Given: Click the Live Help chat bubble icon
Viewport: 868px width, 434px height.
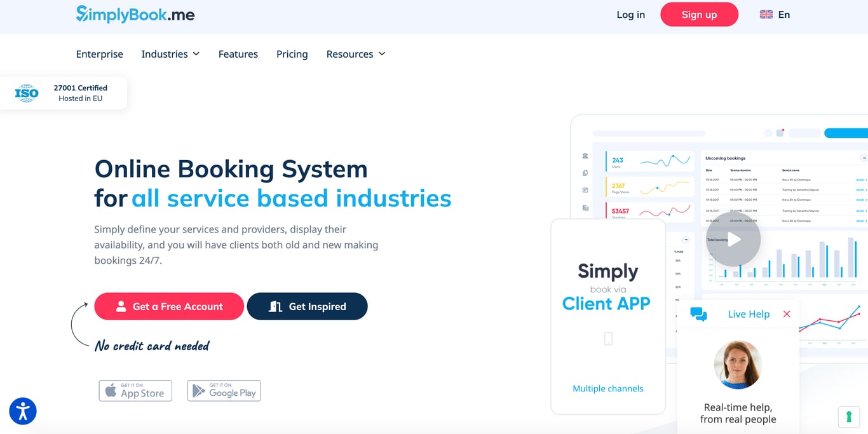Looking at the screenshot, I should [x=698, y=314].
